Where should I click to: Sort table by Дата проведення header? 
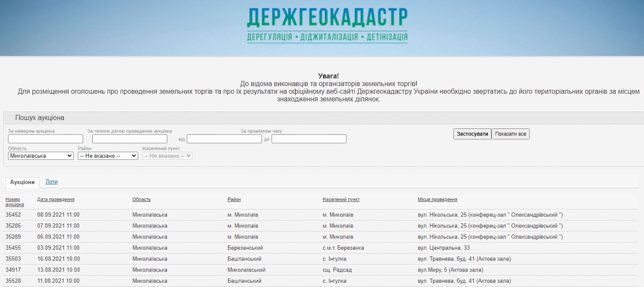click(56, 199)
